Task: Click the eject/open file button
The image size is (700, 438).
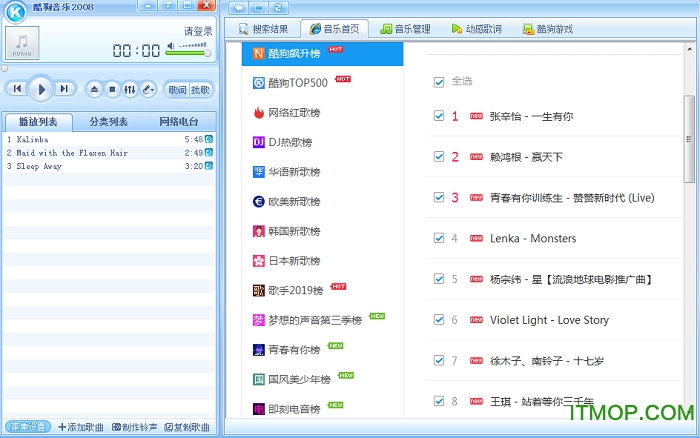Action: [x=94, y=90]
